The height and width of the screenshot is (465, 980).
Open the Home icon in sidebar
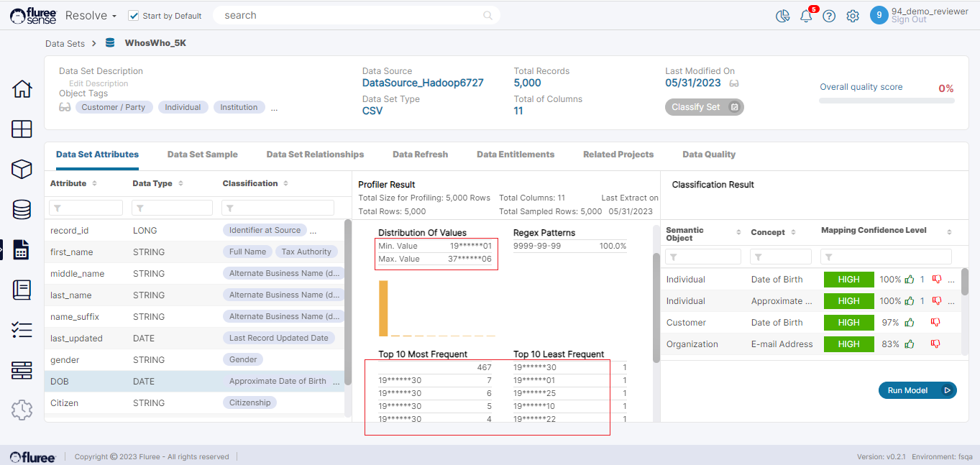click(22, 89)
